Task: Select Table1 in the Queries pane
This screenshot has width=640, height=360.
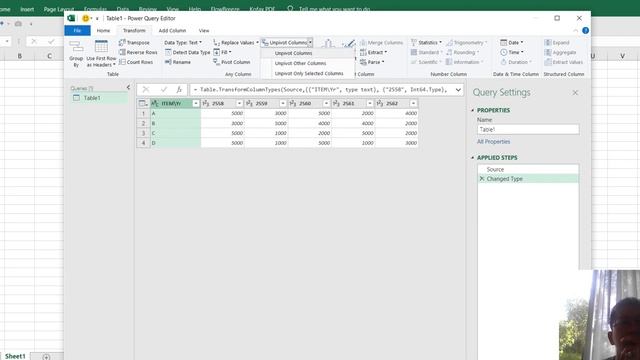Action: pyautogui.click(x=99, y=98)
